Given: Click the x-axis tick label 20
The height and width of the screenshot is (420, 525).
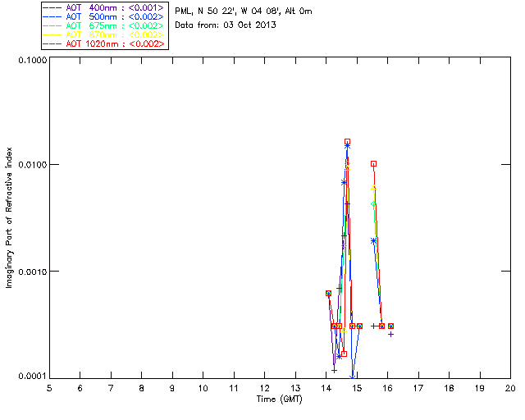Looking at the screenshot, I should [x=510, y=388].
